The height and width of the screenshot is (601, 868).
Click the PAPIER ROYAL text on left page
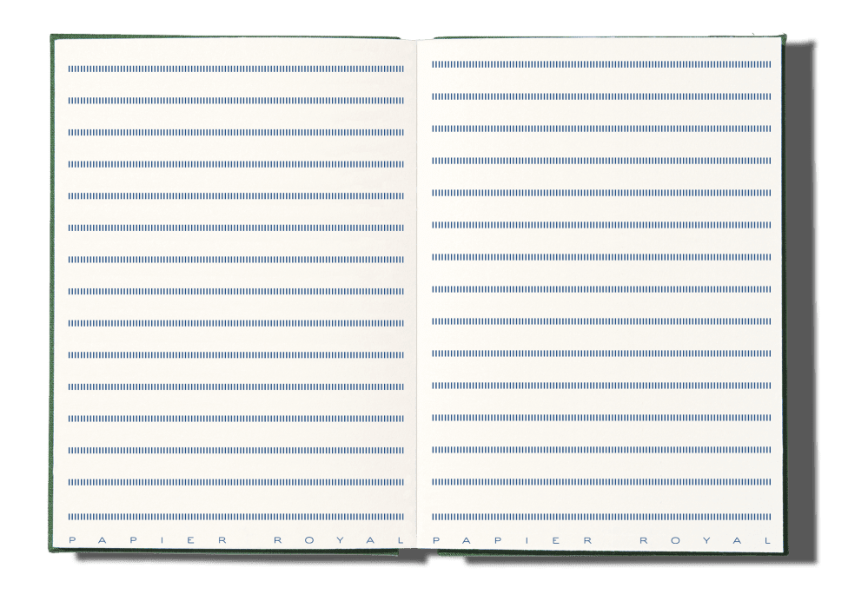tap(236, 541)
